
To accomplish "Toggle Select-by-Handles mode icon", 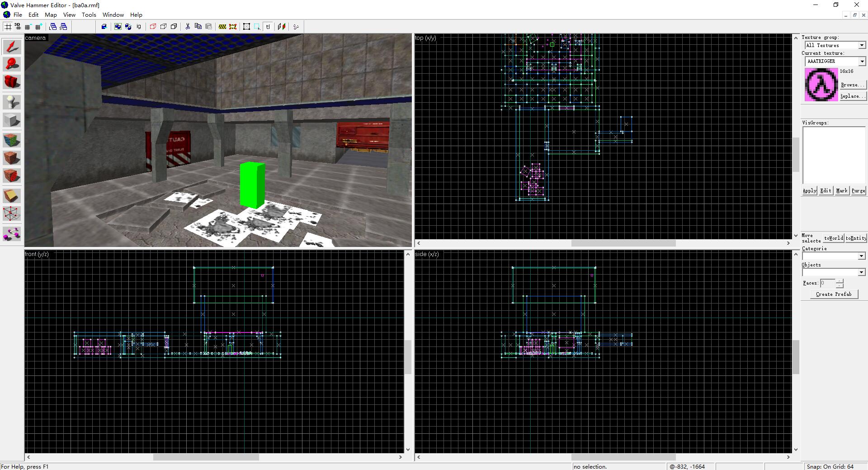I will 247,27.
